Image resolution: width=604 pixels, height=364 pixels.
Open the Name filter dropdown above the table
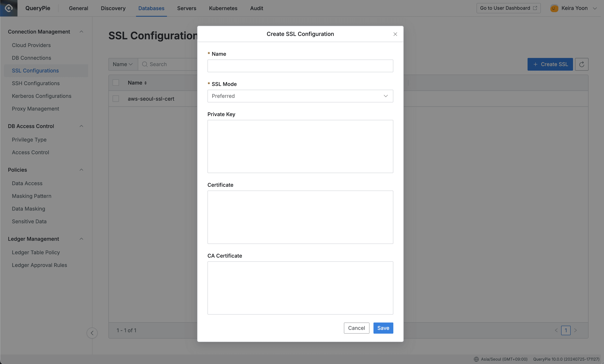coord(123,64)
